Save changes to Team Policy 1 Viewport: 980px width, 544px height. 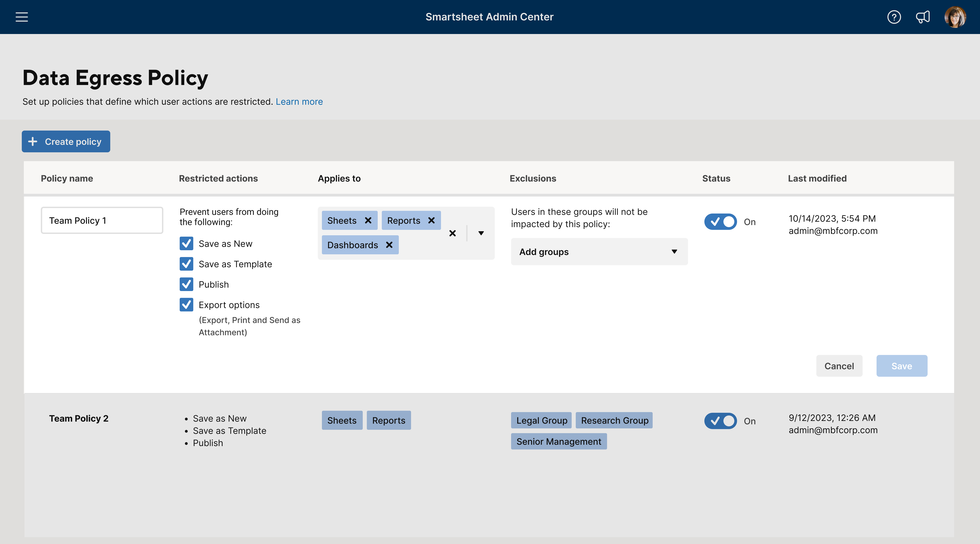coord(902,366)
